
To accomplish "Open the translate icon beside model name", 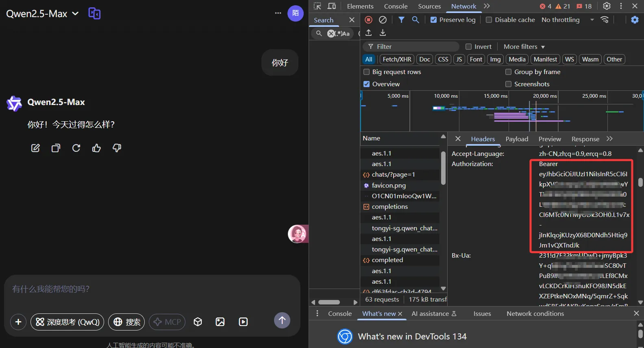I will coord(94,13).
